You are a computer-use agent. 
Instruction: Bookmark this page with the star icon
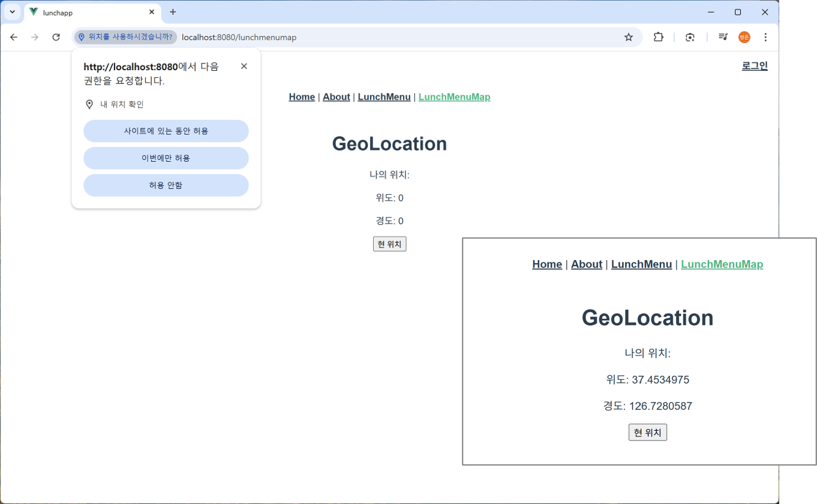pos(629,37)
